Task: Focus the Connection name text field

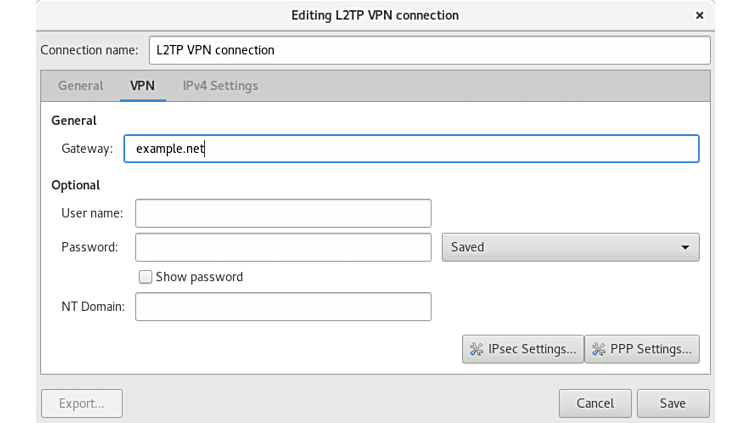Action: (429, 50)
